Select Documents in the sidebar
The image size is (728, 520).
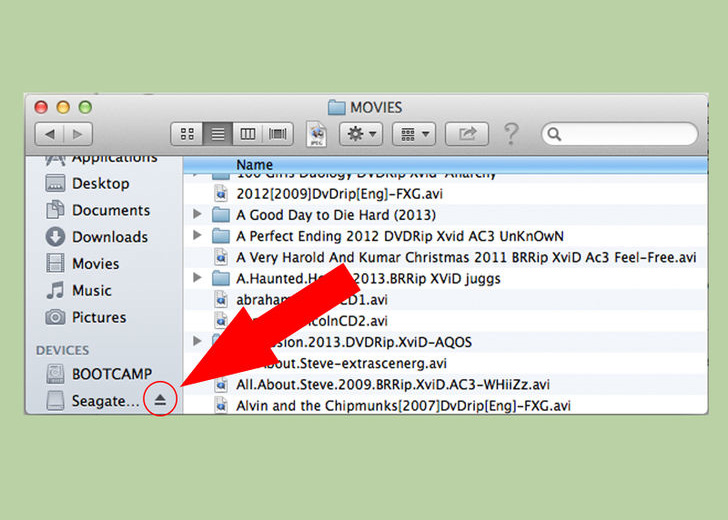[x=110, y=210]
